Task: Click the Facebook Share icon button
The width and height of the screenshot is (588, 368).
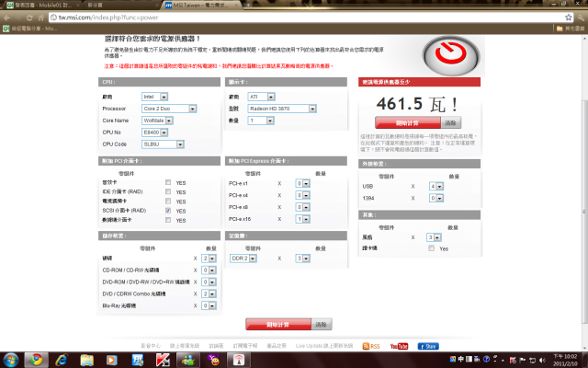Action: tap(428, 346)
